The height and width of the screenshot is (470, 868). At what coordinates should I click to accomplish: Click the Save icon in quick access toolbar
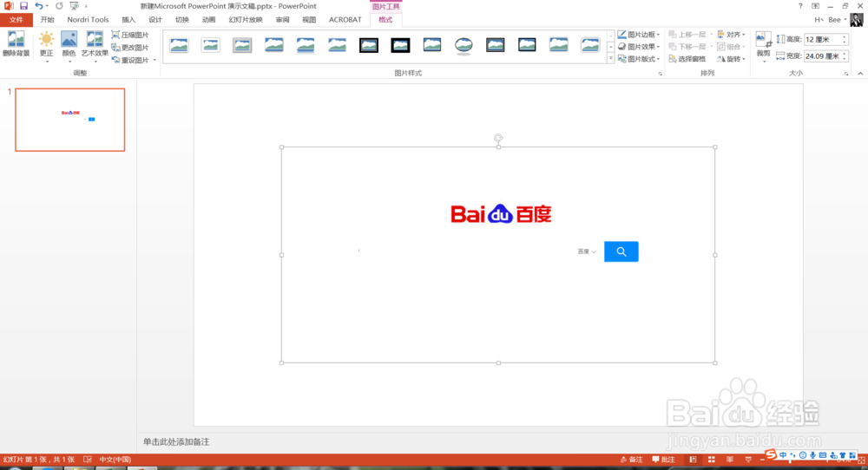coord(23,6)
